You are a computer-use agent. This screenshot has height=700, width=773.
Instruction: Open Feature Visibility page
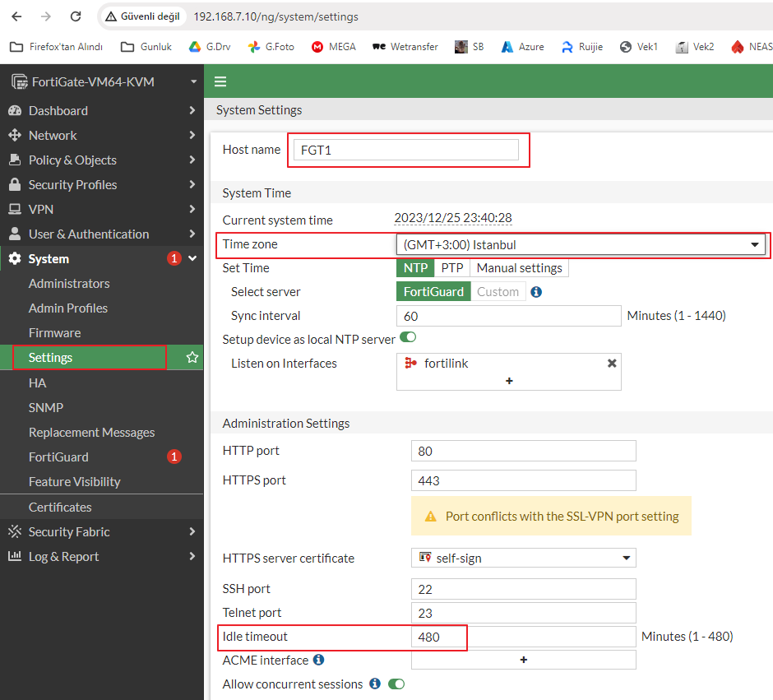[x=75, y=482]
